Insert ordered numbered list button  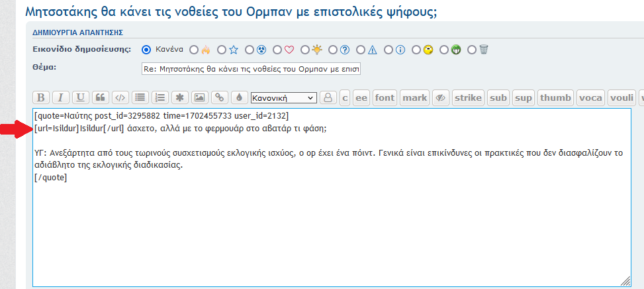(x=160, y=97)
